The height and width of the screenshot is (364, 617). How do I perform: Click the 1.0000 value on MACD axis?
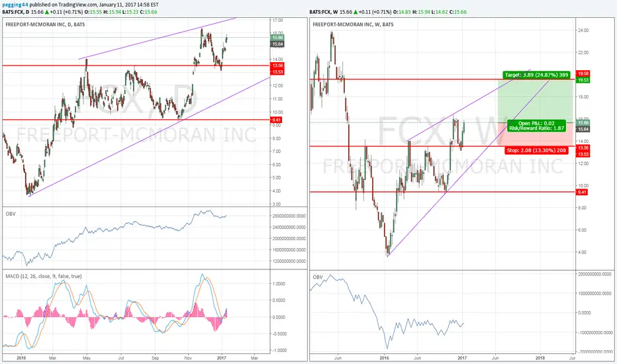[279, 283]
